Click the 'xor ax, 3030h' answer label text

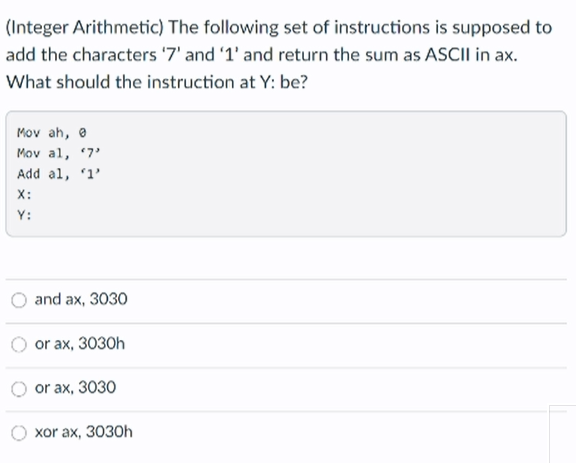[84, 431]
